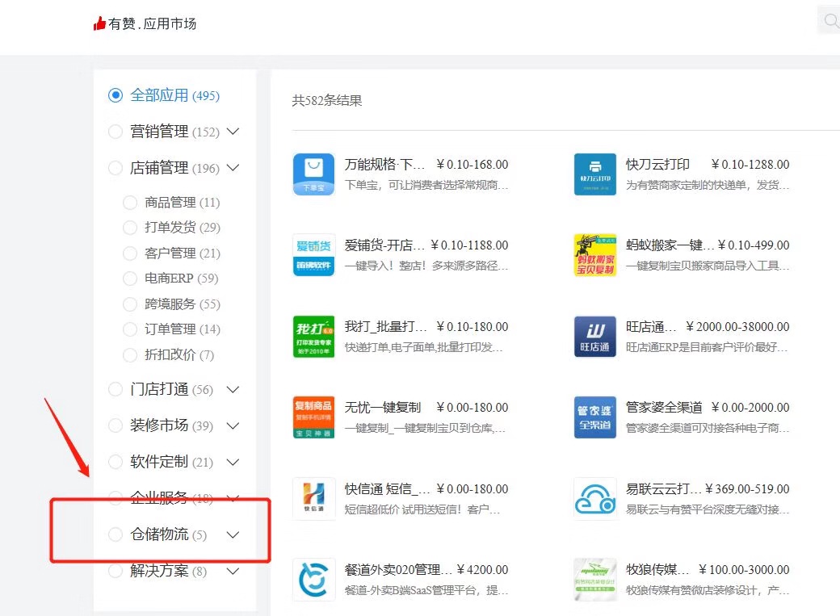Open the 爱铺货 app icon
Screen dimensions: 840x616
point(314,255)
